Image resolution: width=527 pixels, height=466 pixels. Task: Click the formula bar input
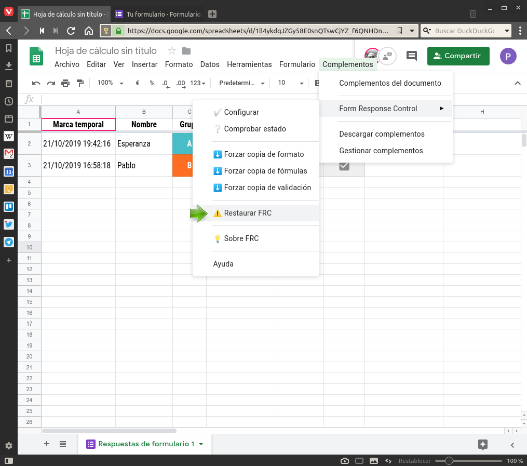coord(282,99)
